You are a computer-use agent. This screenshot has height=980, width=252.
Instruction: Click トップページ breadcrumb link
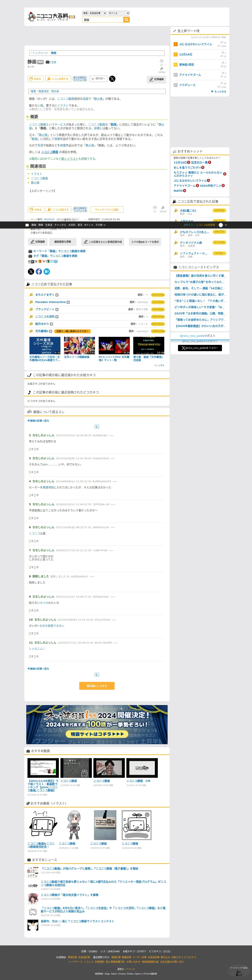[x=40, y=53]
